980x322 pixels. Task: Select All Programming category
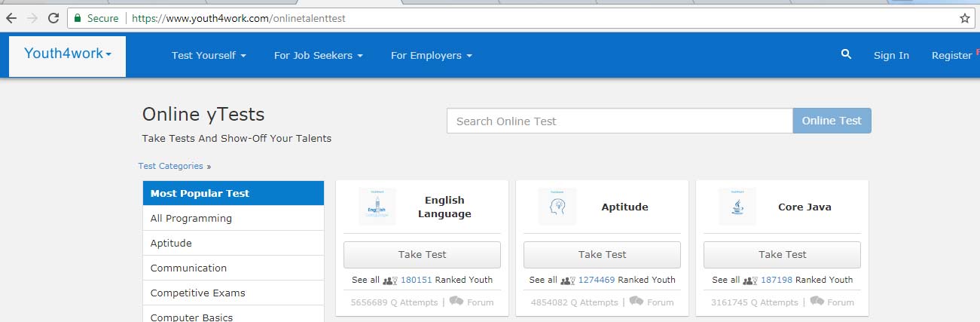click(x=234, y=218)
